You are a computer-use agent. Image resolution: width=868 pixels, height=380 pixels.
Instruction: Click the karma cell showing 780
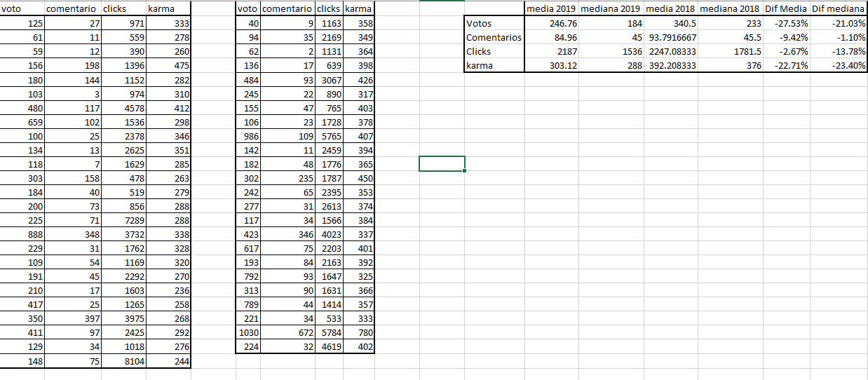point(359,333)
